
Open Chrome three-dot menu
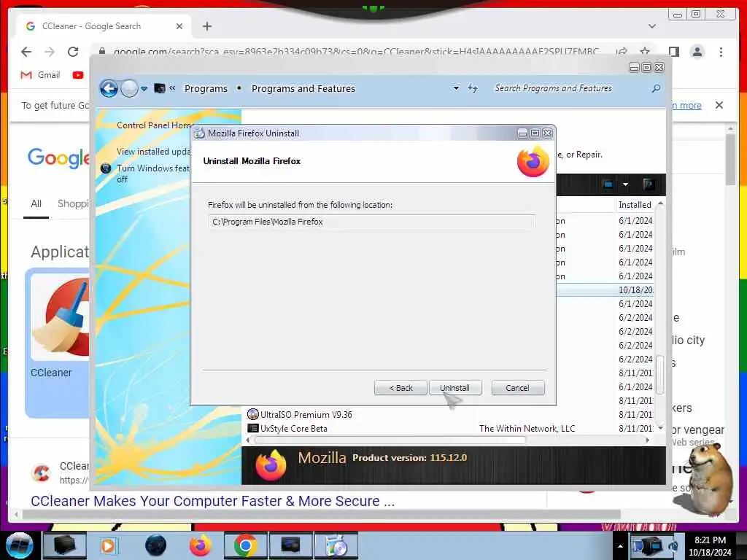pyautogui.click(x=721, y=52)
